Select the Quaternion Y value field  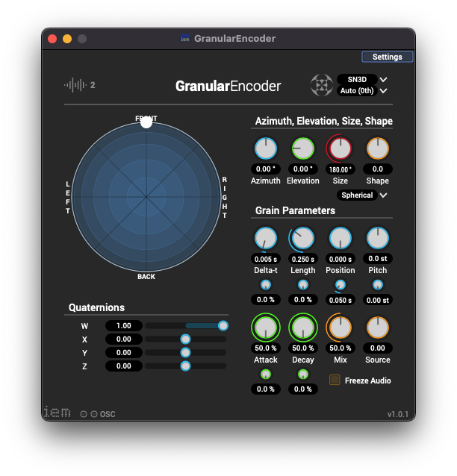point(124,353)
